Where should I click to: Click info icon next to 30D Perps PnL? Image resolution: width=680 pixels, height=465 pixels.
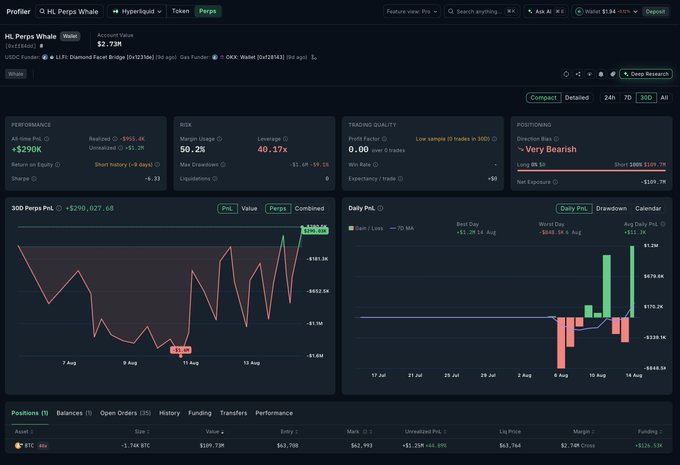point(59,208)
